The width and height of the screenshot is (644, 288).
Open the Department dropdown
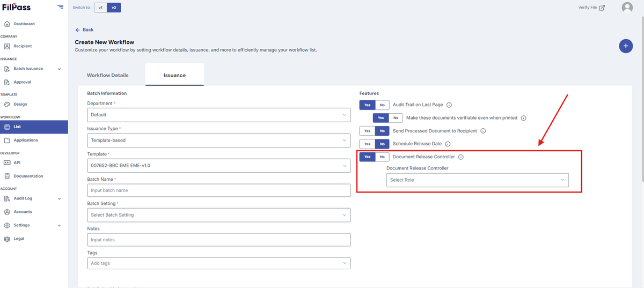(x=218, y=115)
